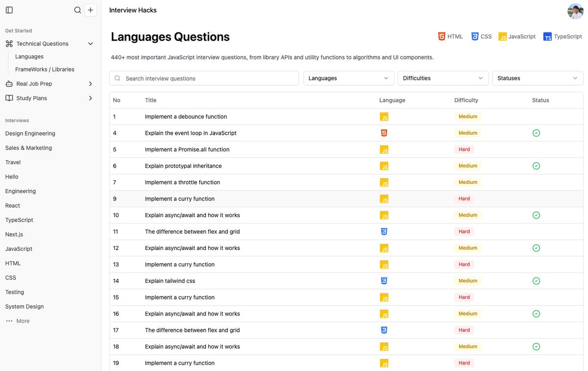
Task: Open question Explain the event loop in JavaScript
Action: [x=191, y=133]
